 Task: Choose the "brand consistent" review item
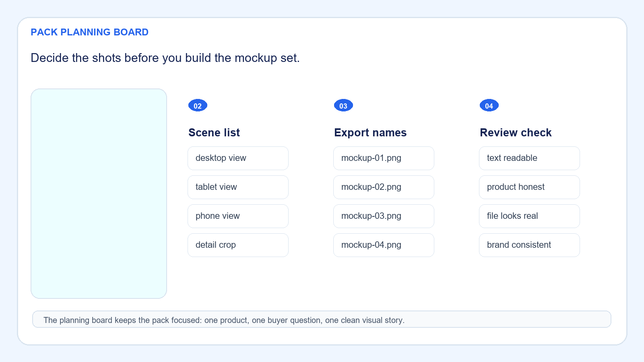529,245
